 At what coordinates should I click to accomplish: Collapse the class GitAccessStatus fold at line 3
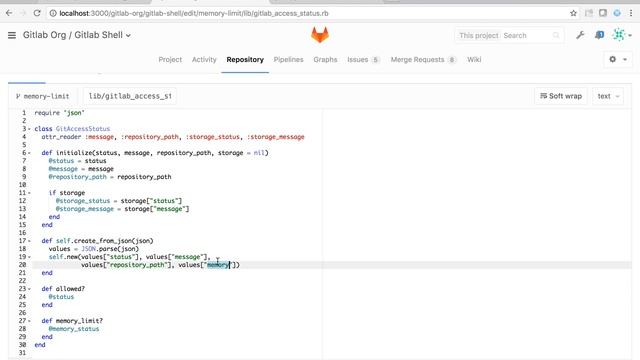click(29, 129)
